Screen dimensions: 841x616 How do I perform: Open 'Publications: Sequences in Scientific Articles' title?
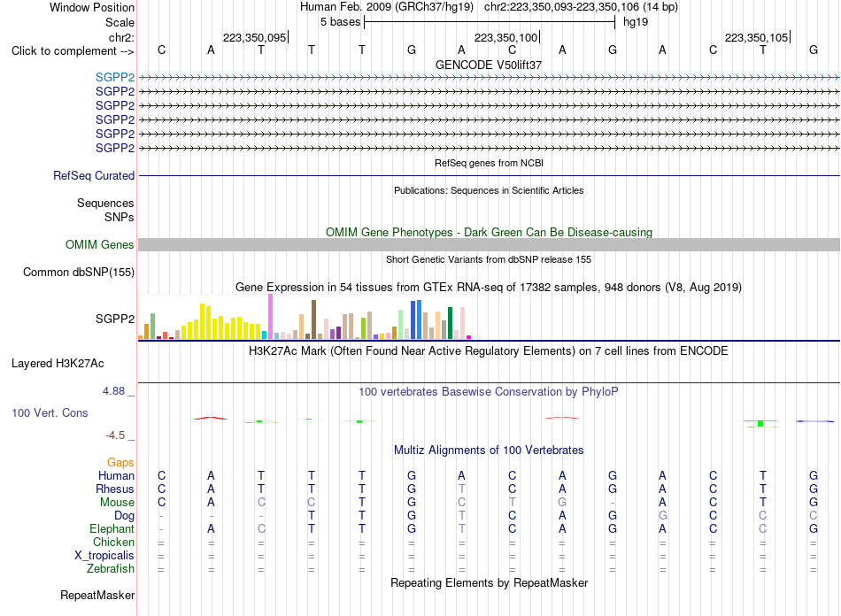click(x=489, y=190)
